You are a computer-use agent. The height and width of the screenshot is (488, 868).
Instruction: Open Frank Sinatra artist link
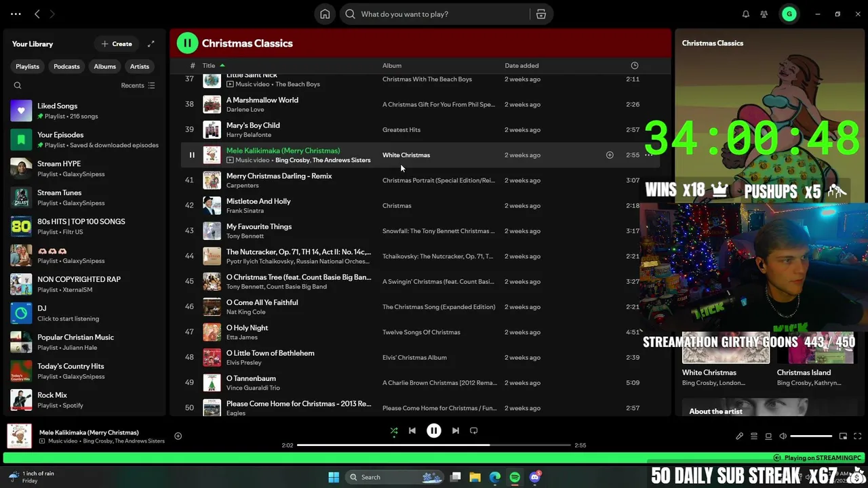click(245, 211)
